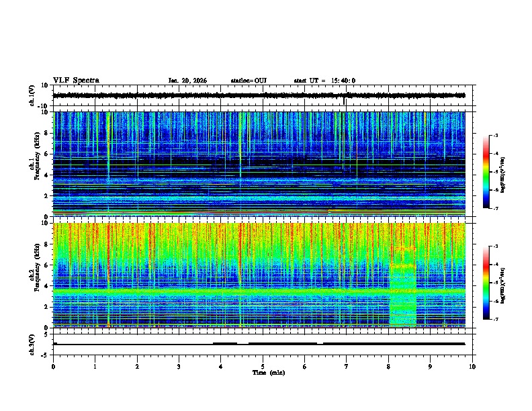Click the ch.2 "Frequency (kHz)" axis label
Image resolution: width=532 pixels, height=411 pixels.
pyautogui.click(x=38, y=267)
